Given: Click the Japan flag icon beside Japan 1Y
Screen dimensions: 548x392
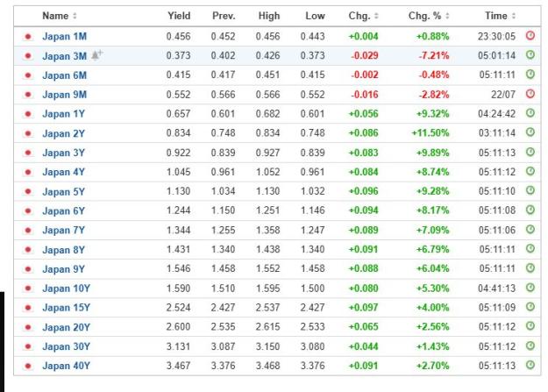Looking at the screenshot, I should click(28, 114).
